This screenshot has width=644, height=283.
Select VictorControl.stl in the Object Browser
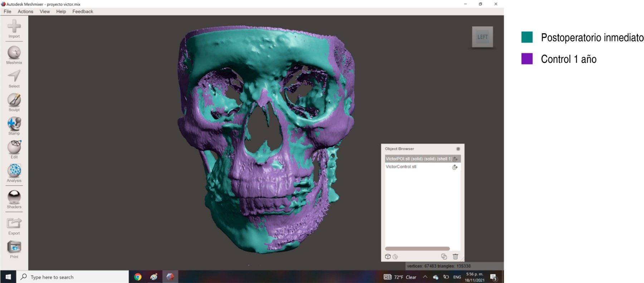click(401, 167)
